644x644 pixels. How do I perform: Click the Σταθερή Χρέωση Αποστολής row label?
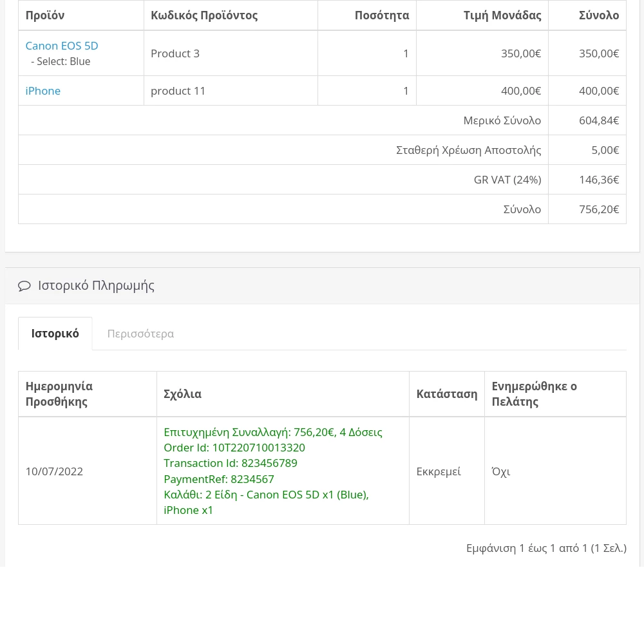(469, 150)
